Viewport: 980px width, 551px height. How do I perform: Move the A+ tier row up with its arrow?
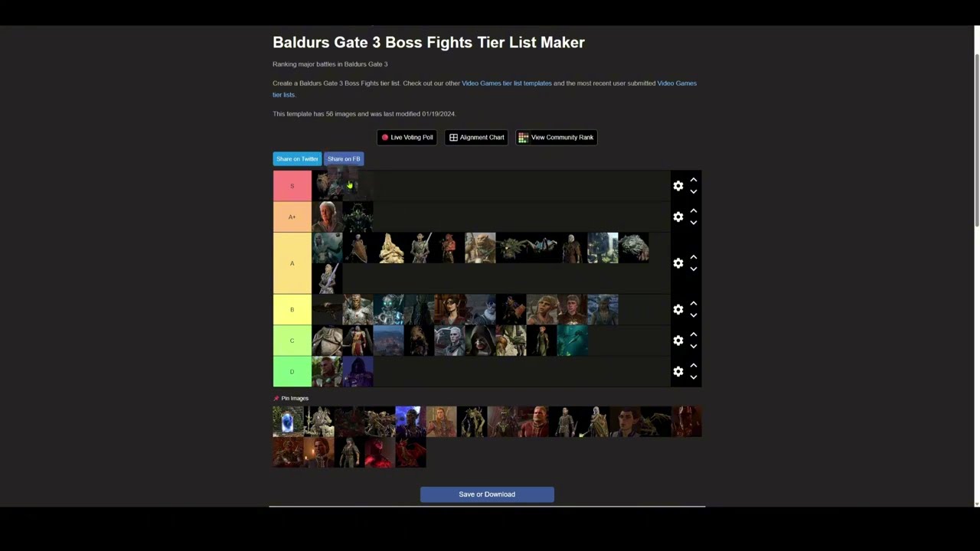pos(694,211)
